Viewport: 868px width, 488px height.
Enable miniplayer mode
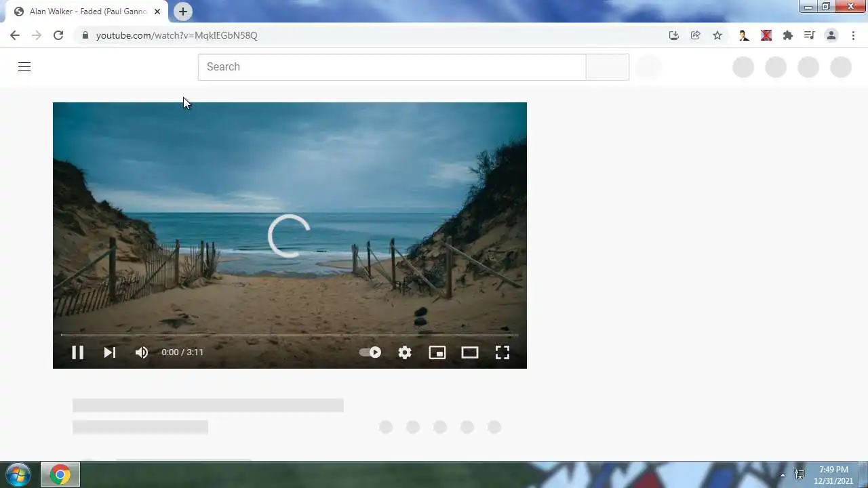437,352
